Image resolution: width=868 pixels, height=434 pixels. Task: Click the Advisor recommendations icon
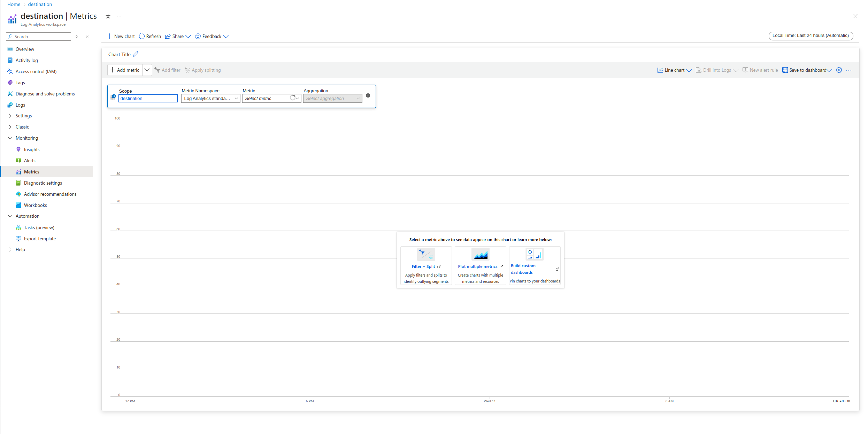18,194
